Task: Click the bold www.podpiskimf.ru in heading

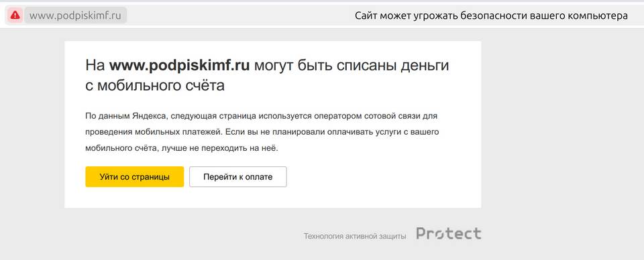Action: click(x=180, y=65)
